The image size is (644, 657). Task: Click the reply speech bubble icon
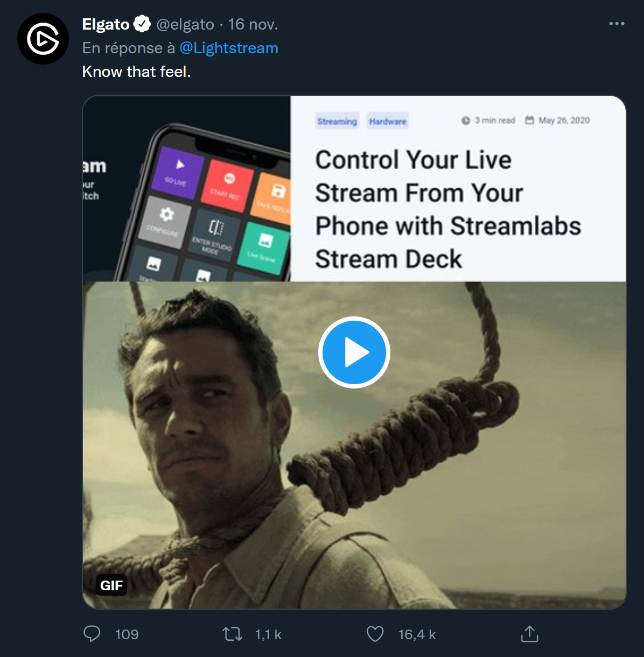[92, 634]
